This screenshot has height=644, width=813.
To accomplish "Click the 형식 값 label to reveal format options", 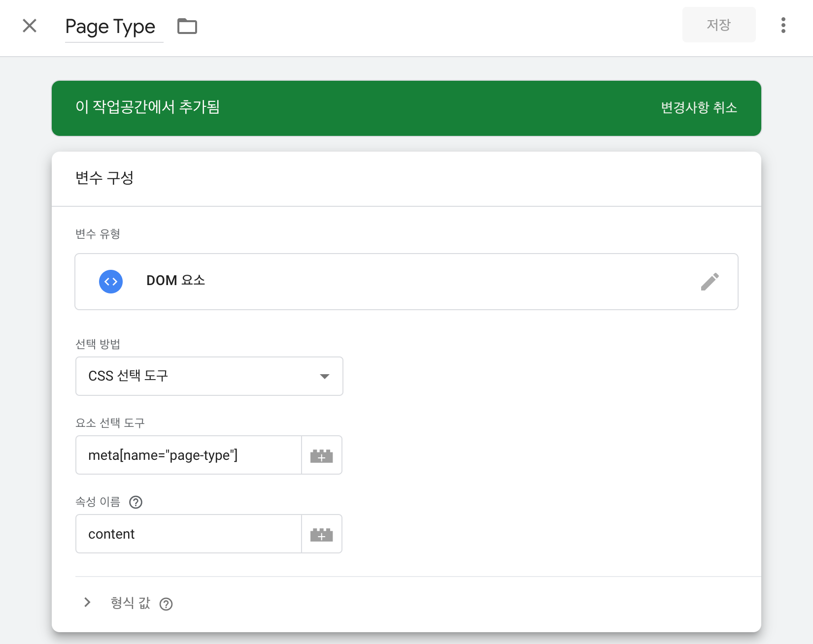I will [x=130, y=603].
